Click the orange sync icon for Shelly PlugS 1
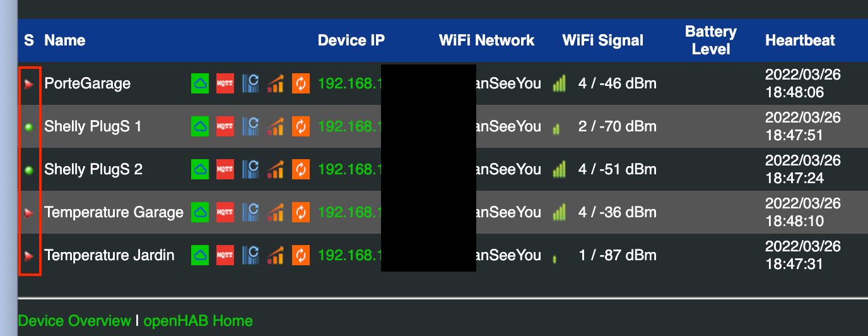This screenshot has width=868, height=336. coord(301,126)
